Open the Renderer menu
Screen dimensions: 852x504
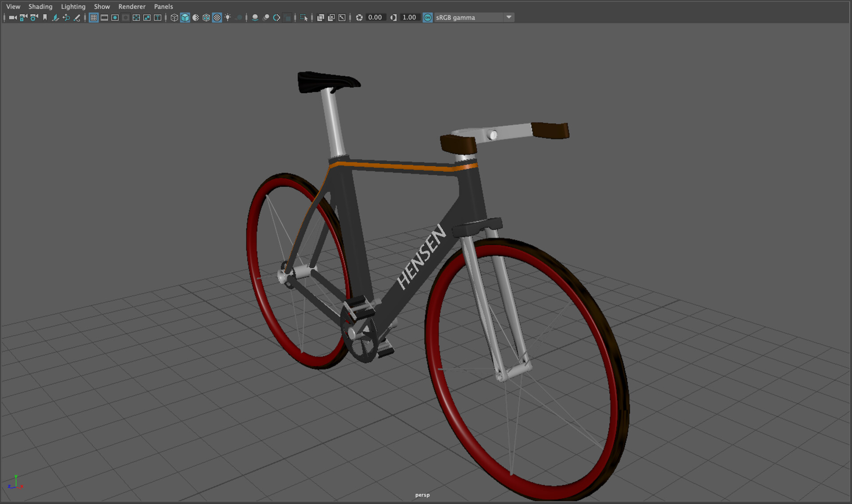[131, 6]
